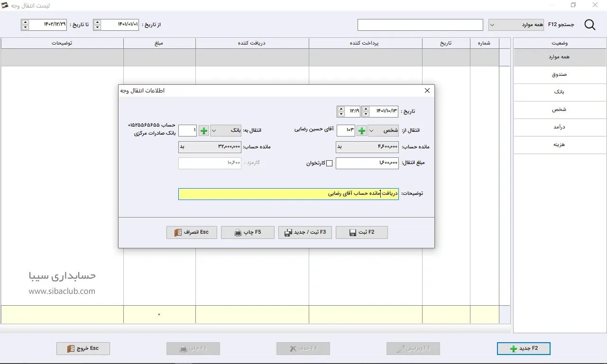Click green plus next to transfer-to code 1

(x=203, y=130)
